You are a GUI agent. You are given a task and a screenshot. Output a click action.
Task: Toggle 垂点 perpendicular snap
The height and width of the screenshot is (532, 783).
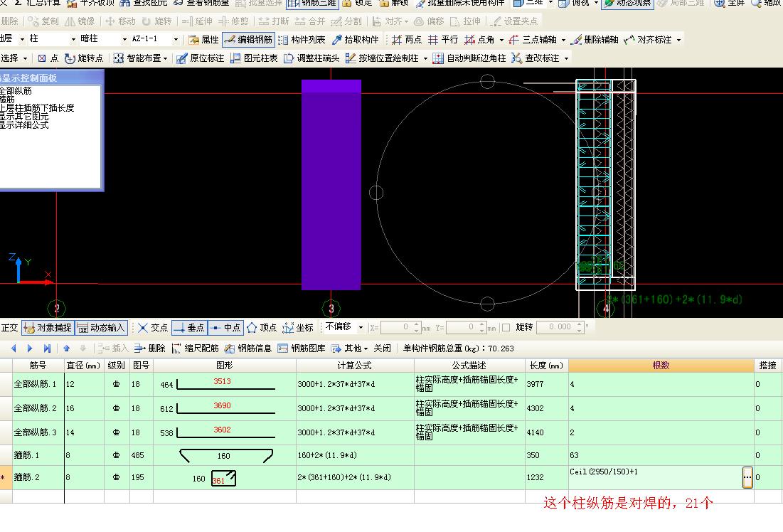tap(189, 328)
